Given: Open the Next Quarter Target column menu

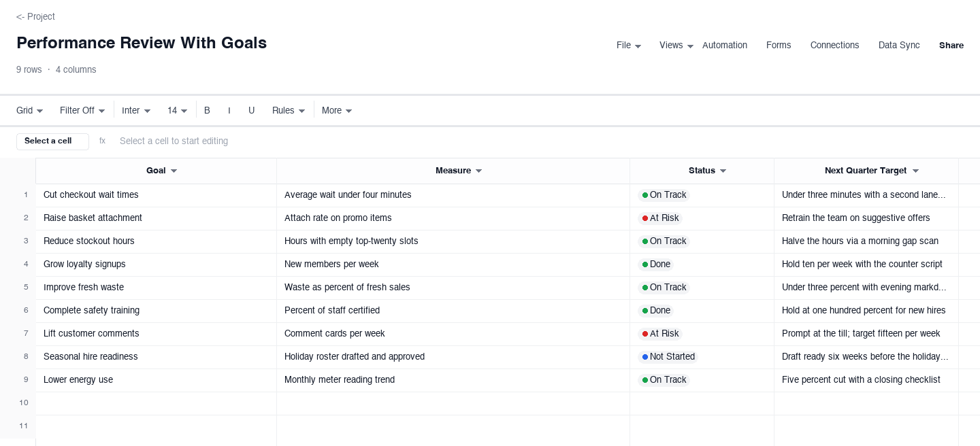Looking at the screenshot, I should (x=915, y=171).
